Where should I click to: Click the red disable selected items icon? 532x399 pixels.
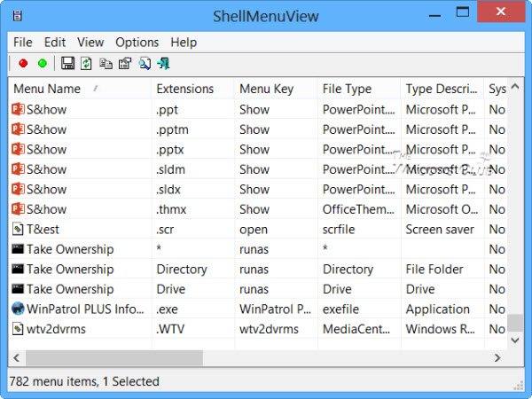pyautogui.click(x=23, y=63)
